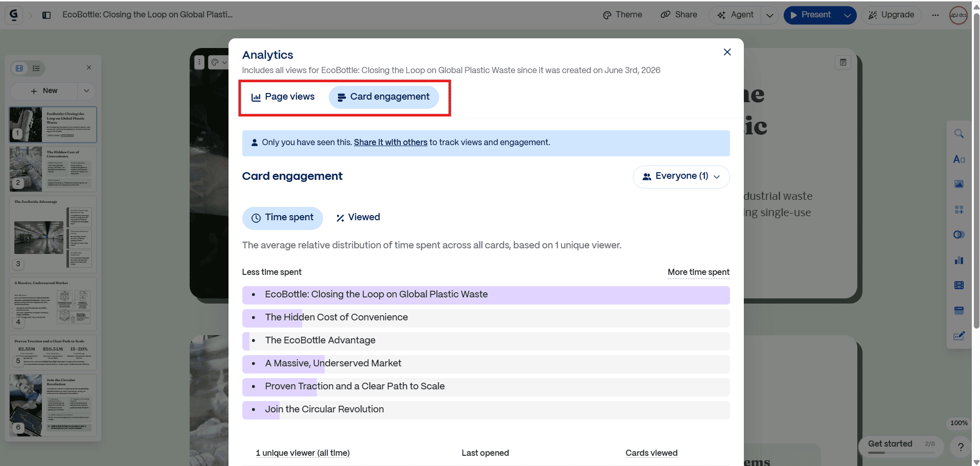Click The Hidden Cost of Convenience engagement bar
This screenshot has height=466, width=980.
coord(486,318)
